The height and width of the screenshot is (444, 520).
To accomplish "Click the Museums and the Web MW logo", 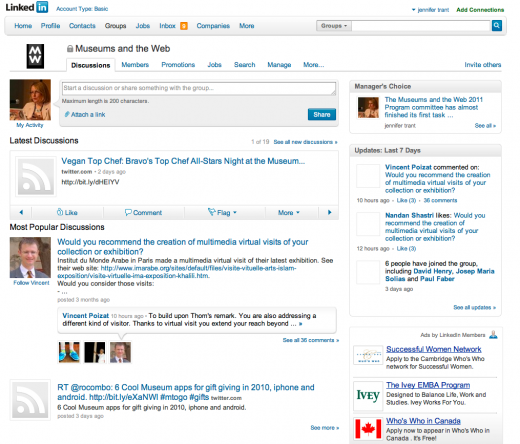I will coord(35,56).
